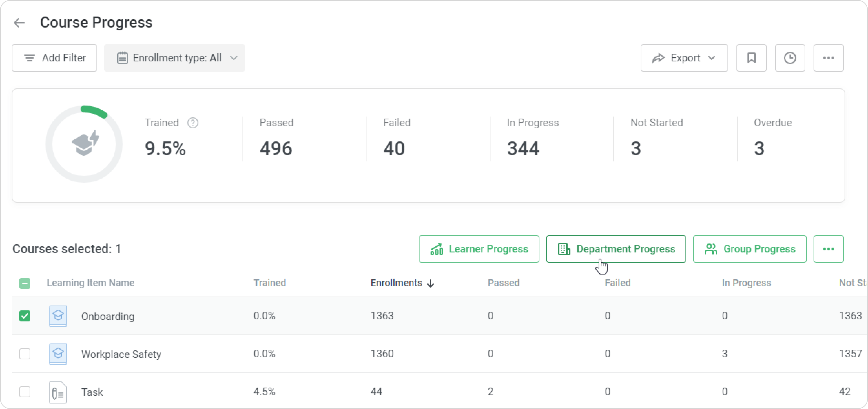The width and height of the screenshot is (868, 409).
Task: Expand the Enrollment type dropdown
Action: 175,58
